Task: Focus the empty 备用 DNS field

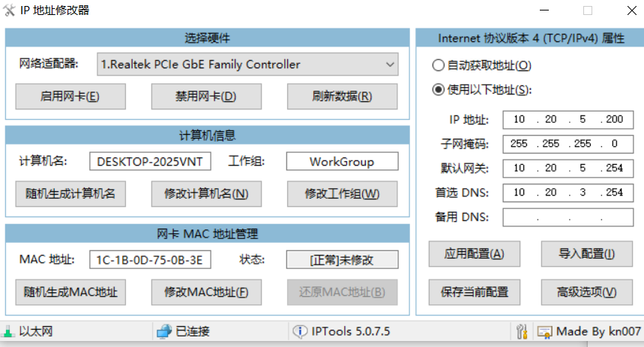Action: (x=568, y=217)
